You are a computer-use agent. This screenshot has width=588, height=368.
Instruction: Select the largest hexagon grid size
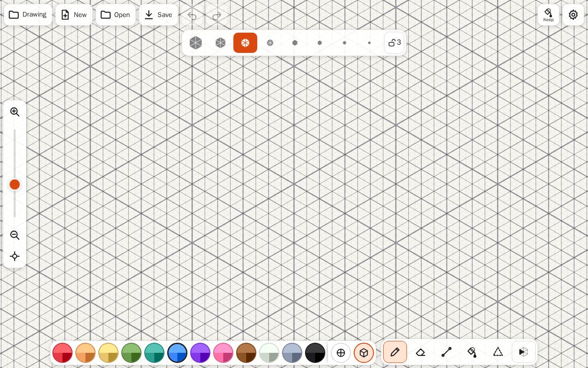(196, 43)
